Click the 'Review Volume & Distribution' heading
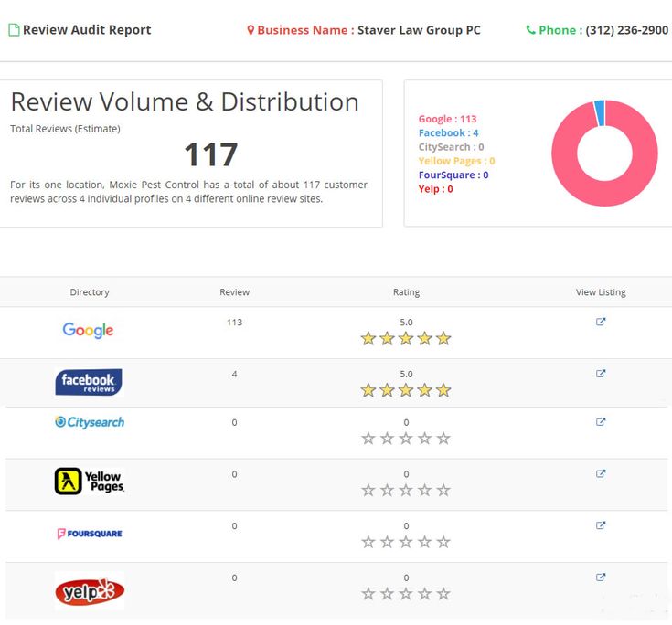Screen dimensions: 672x625 pos(185,102)
